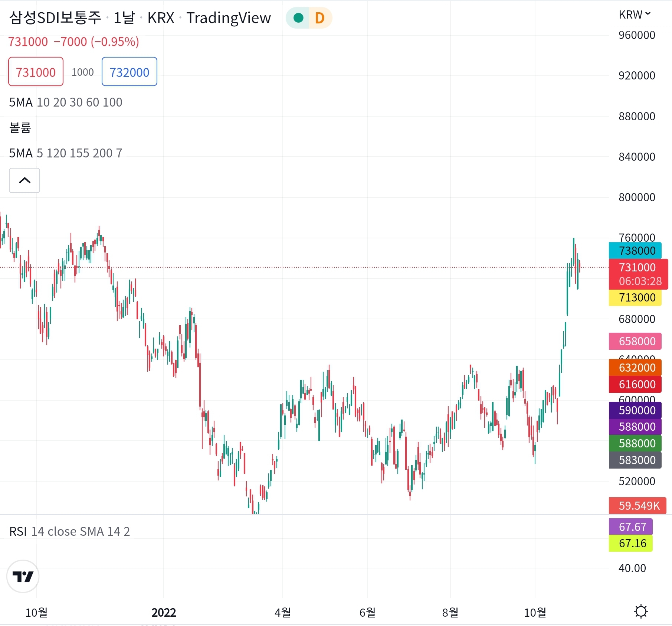Select the 5MA 5 120 155 200 7 indicator
Screen dimensions: 672x626
click(66, 153)
